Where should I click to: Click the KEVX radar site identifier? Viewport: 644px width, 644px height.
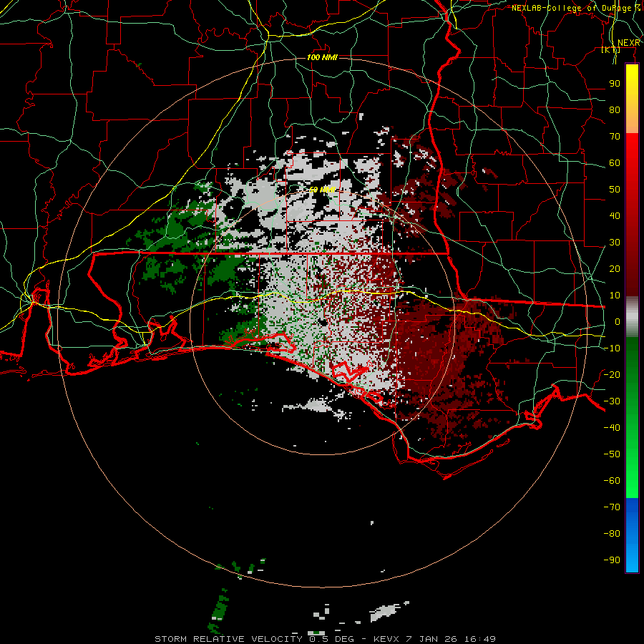(386, 639)
